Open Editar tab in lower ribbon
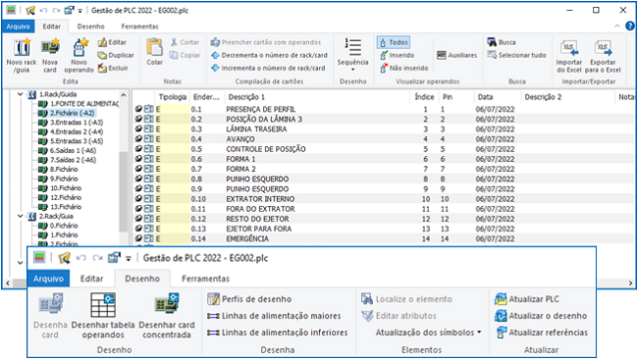 [92, 279]
